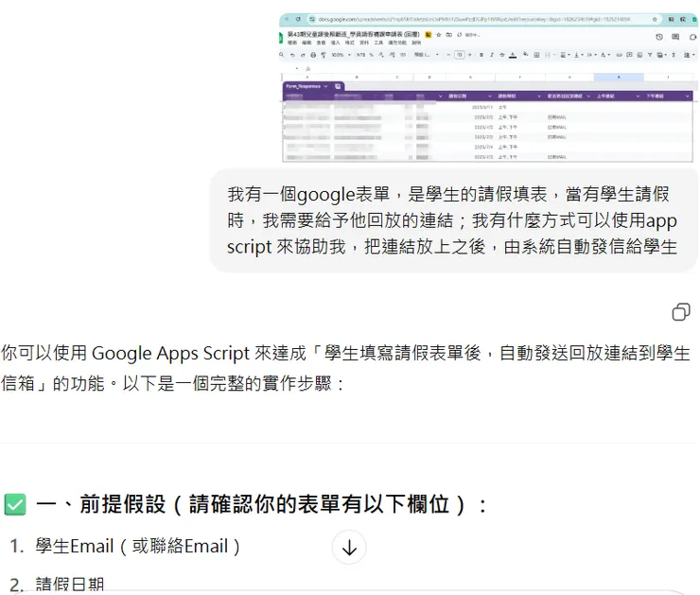Copy the user message with copy icon
Image resolution: width=700 pixels, height=595 pixels.
681,312
